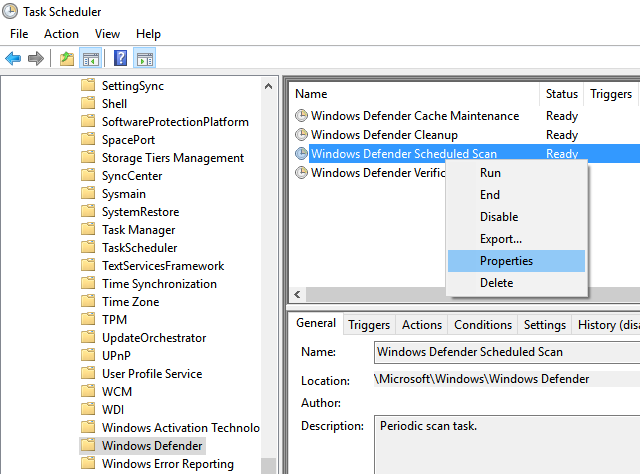Open the Help question mark icon
This screenshot has height=474, width=640.
[x=120, y=58]
